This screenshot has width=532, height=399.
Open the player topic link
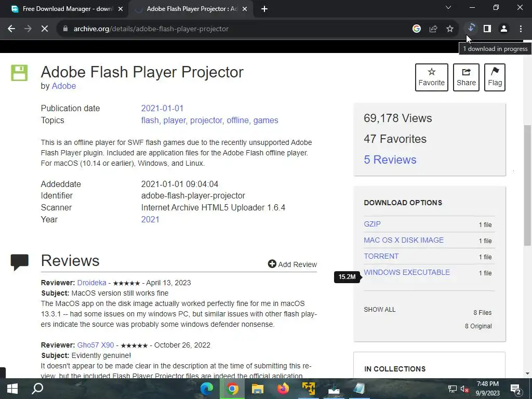(175, 120)
